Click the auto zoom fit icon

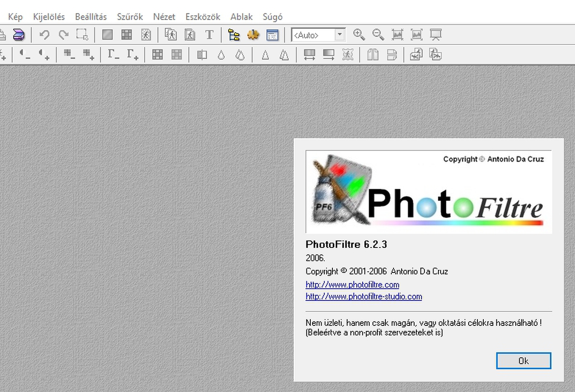417,35
